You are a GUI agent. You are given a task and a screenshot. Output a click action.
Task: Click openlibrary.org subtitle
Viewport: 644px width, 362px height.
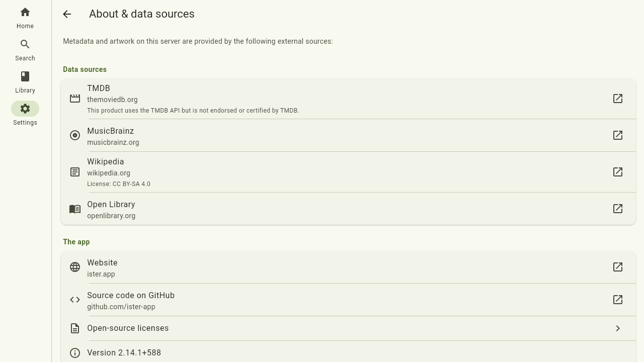tap(111, 216)
